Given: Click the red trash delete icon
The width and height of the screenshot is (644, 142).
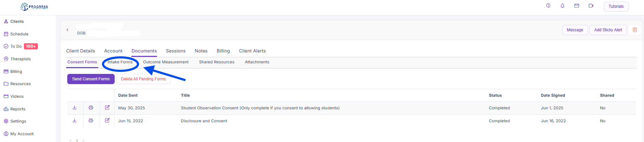Looking at the screenshot, I should click(x=635, y=30).
